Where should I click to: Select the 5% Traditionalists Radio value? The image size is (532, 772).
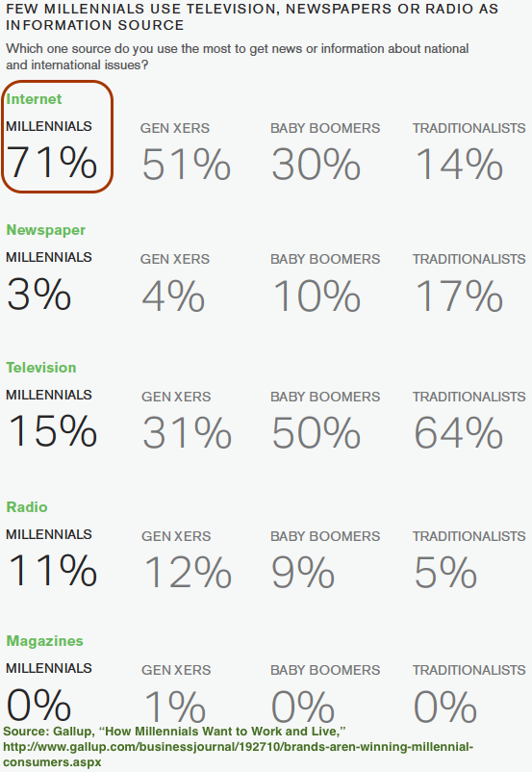(x=445, y=572)
